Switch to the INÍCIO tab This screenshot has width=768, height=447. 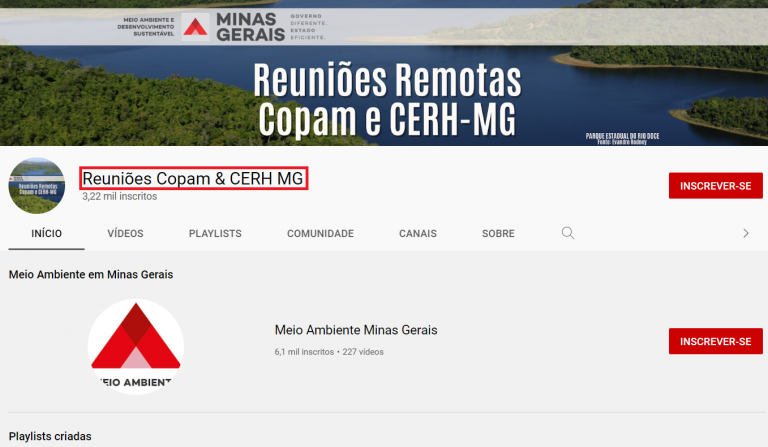click(x=46, y=233)
